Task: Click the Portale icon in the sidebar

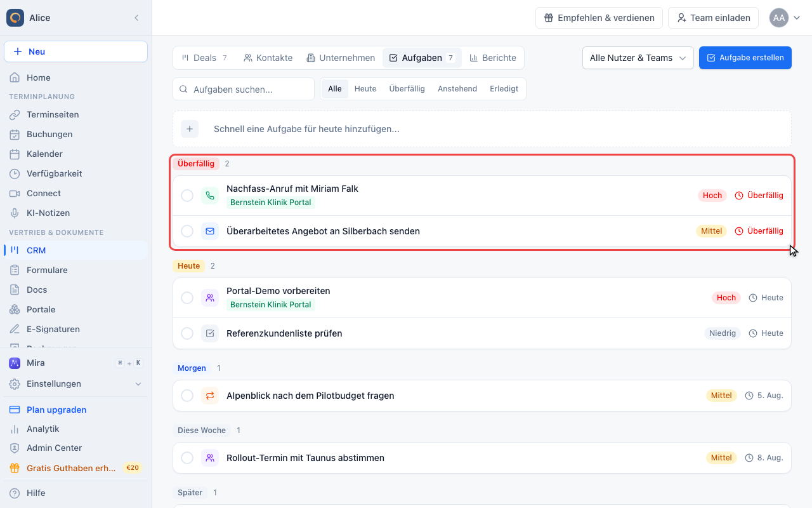Action: tap(15, 310)
